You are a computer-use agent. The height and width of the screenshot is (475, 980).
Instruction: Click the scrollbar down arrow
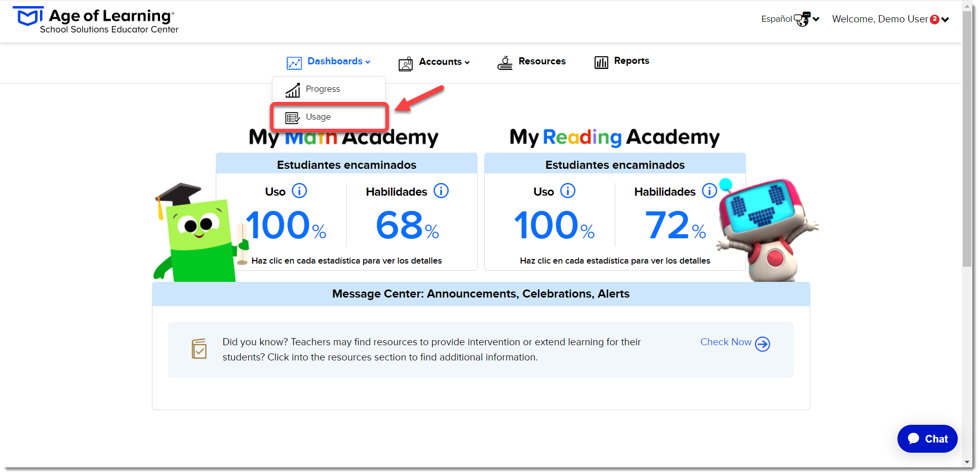[x=967, y=462]
